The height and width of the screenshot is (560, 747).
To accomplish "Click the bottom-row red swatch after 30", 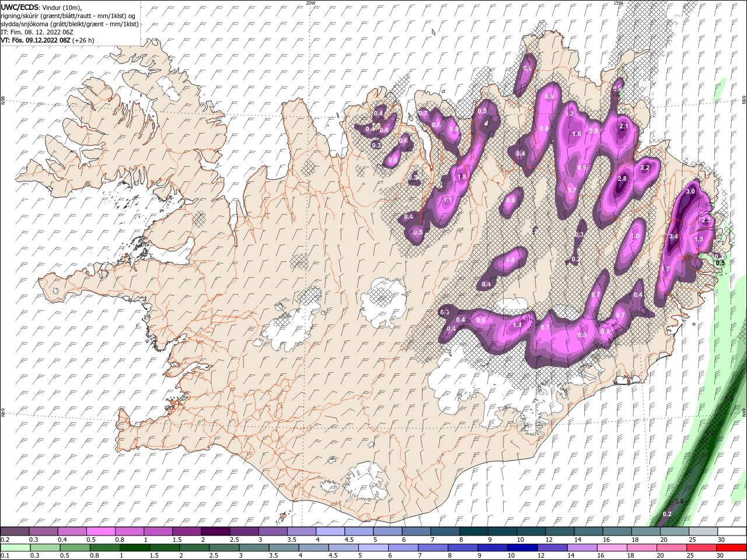I will pos(732,548).
